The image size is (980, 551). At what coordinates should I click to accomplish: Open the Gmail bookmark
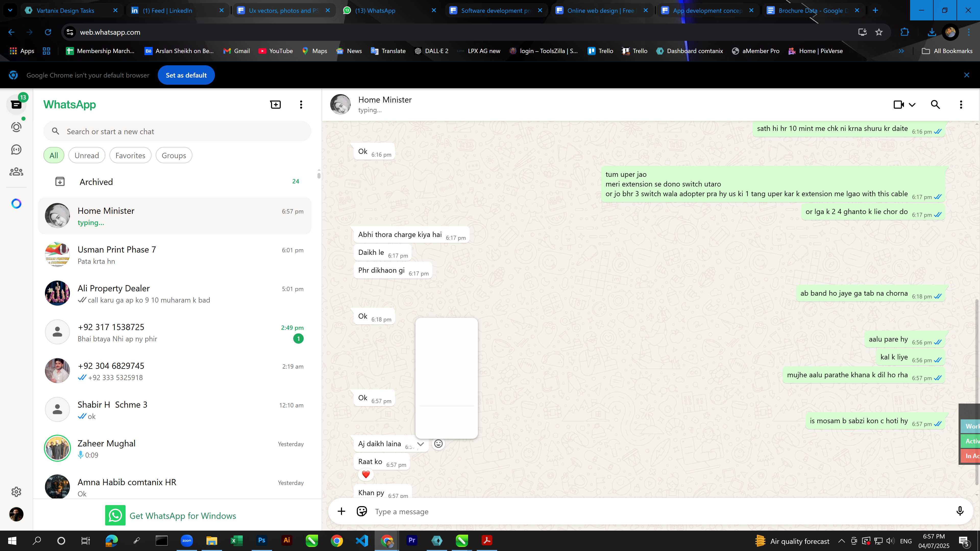(236, 51)
